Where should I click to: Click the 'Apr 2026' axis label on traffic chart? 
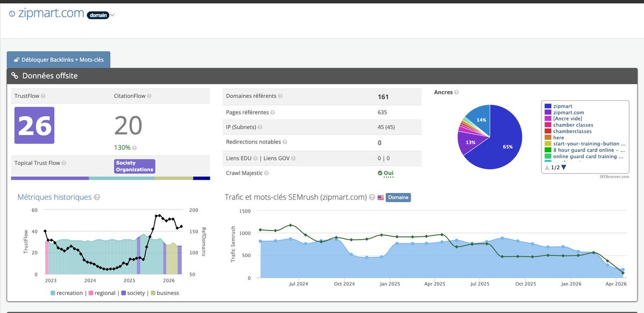[x=616, y=284]
